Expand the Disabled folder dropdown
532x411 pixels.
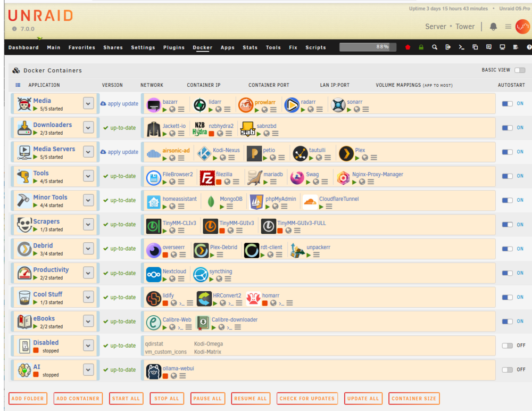pos(88,346)
